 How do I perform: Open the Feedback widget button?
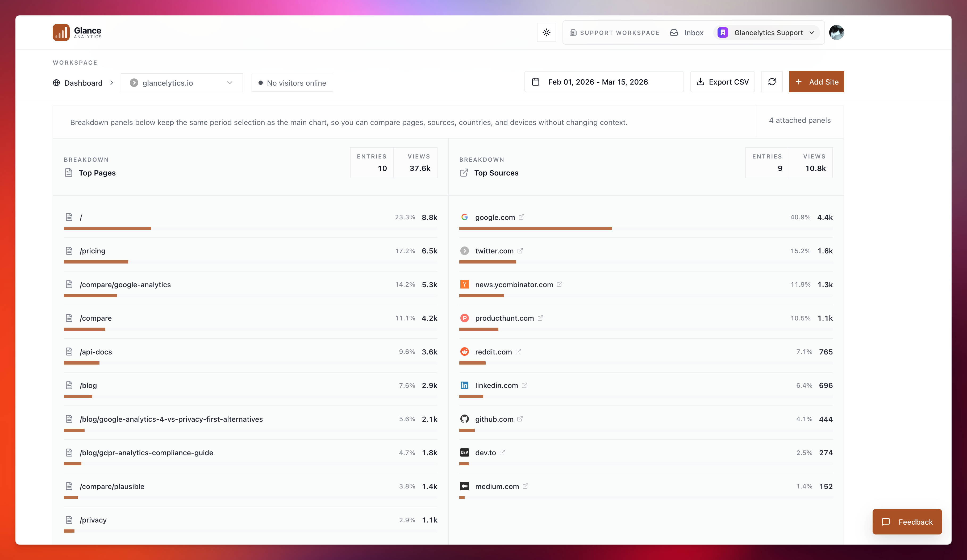[x=907, y=522]
